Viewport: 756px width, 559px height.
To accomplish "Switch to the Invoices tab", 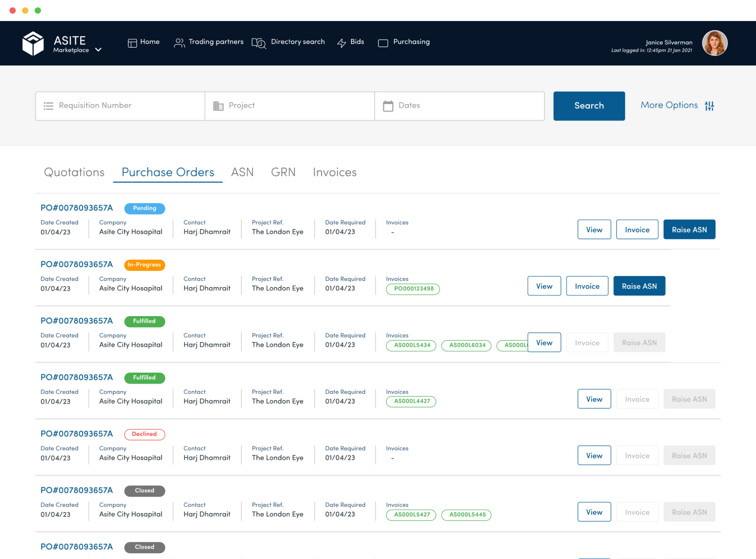I will [335, 172].
